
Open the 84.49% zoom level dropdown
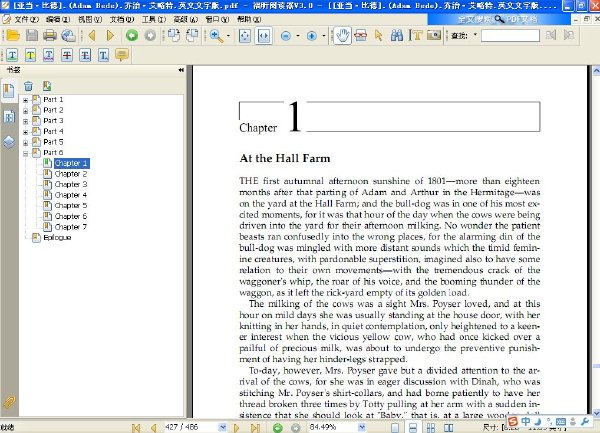pyautogui.click(x=362, y=427)
